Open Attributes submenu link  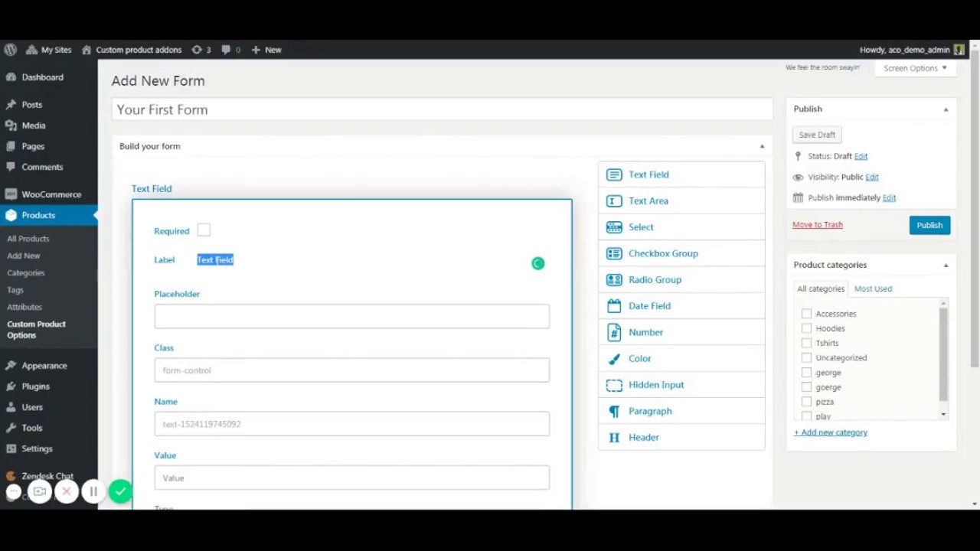tap(24, 307)
